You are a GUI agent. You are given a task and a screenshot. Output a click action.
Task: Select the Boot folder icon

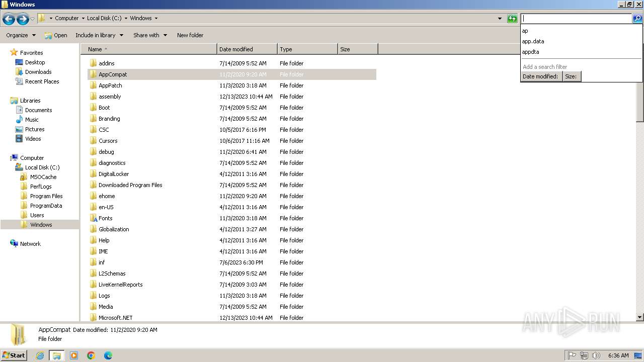pos(93,108)
